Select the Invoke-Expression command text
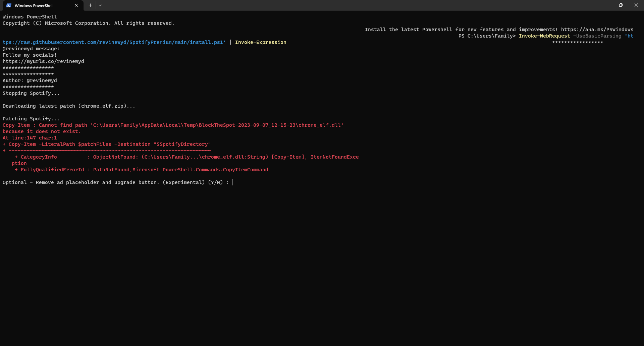Screen dimensions: 644x346 click(x=261, y=42)
